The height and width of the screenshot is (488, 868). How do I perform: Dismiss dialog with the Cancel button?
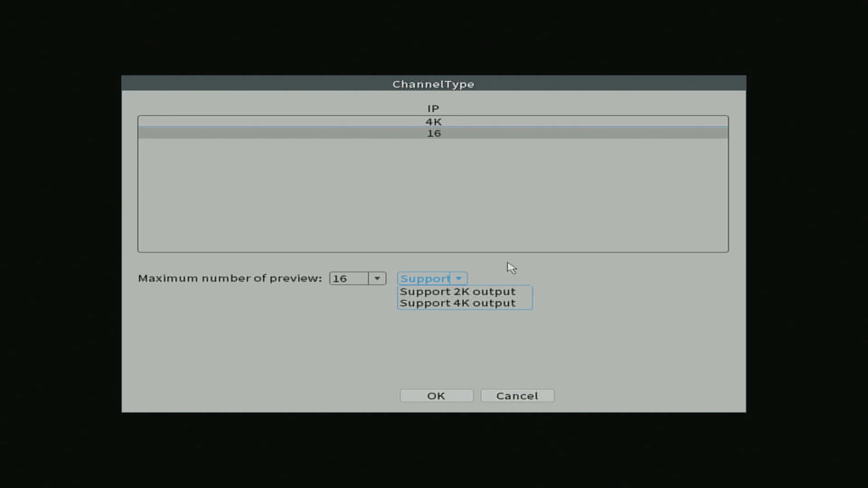(x=517, y=396)
